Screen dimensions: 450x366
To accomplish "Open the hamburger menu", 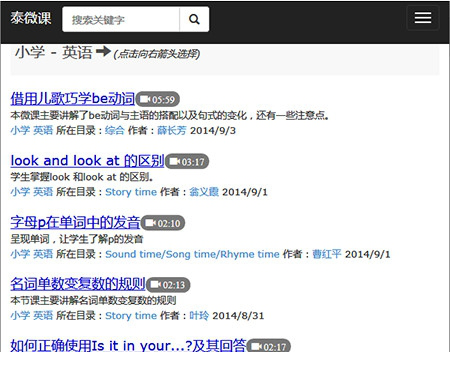I will click(x=423, y=18).
